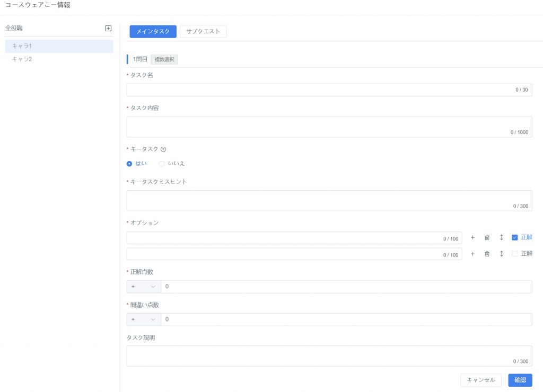The image size is (543, 392).
Task: Click into the タスク名 input field
Action: point(318,90)
